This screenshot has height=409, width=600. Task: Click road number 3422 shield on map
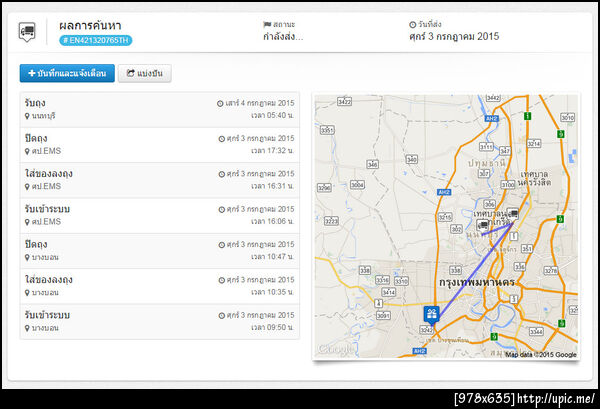344,101
